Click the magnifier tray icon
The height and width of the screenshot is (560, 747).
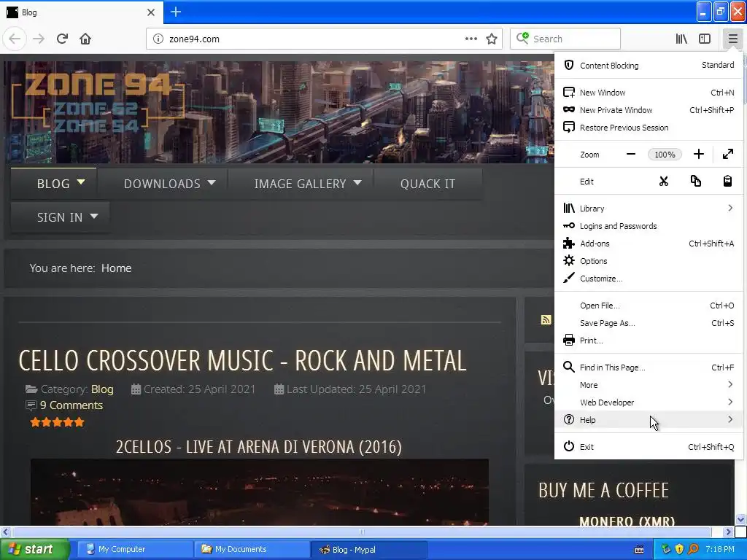tap(693, 549)
